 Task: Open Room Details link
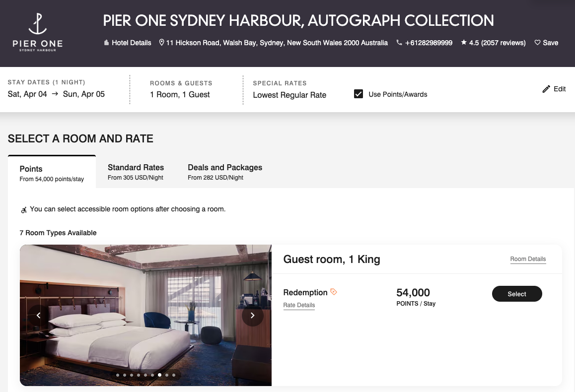(528, 259)
